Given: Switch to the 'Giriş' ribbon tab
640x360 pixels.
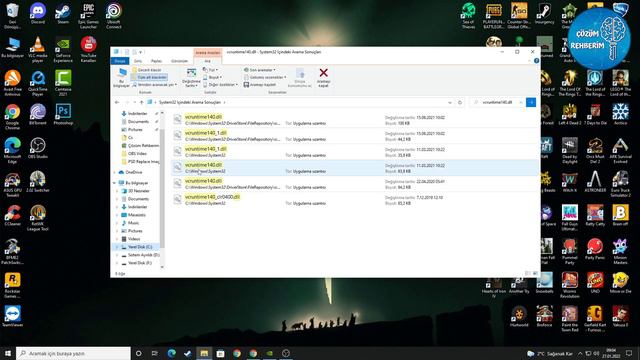Looking at the screenshot, I should 138,61.
